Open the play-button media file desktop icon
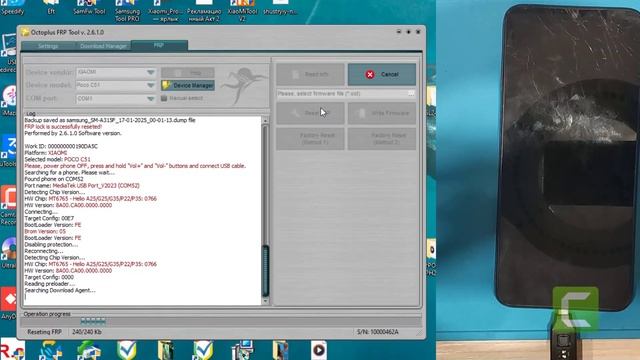This screenshot has width=640, height=360. 319,350
